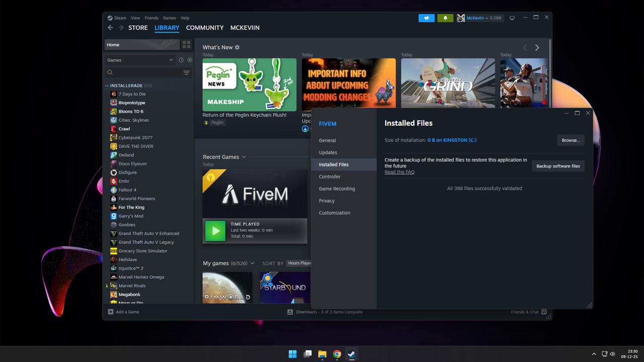Image resolution: width=644 pixels, height=362 pixels.
Task: Click the recent activity clock filter icon
Action: [x=181, y=60]
